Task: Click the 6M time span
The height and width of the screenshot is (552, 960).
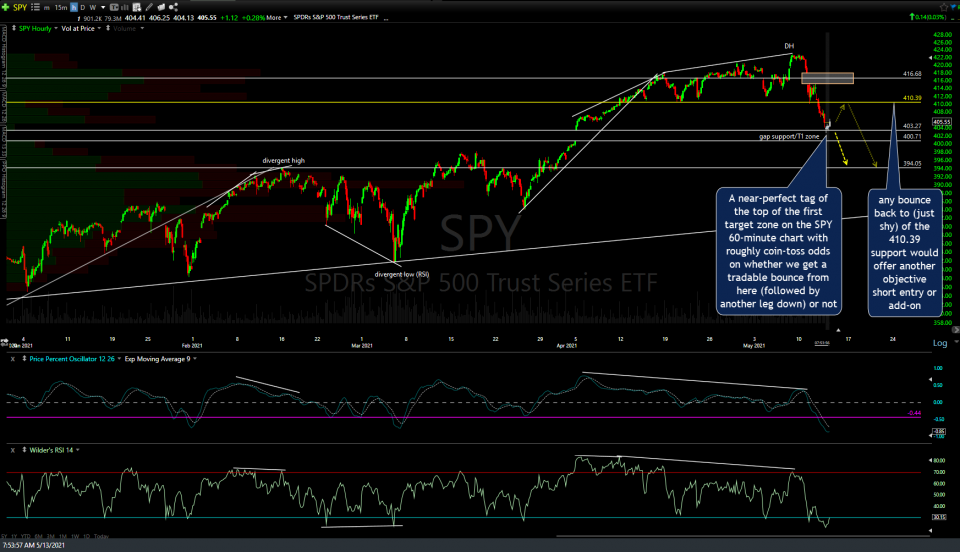Action: click(x=39, y=537)
